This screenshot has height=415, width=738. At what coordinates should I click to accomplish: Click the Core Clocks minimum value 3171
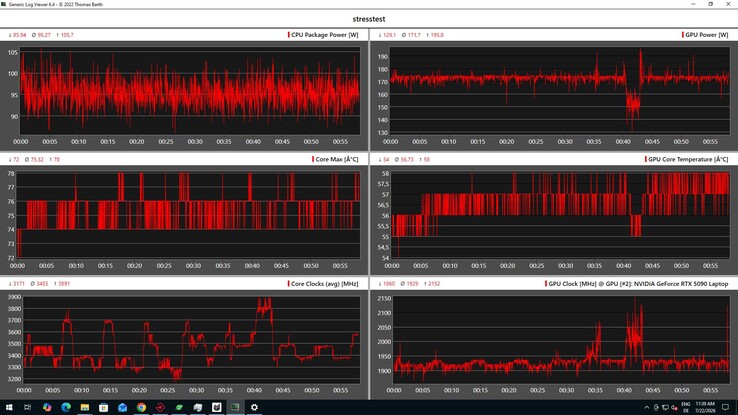(19, 284)
